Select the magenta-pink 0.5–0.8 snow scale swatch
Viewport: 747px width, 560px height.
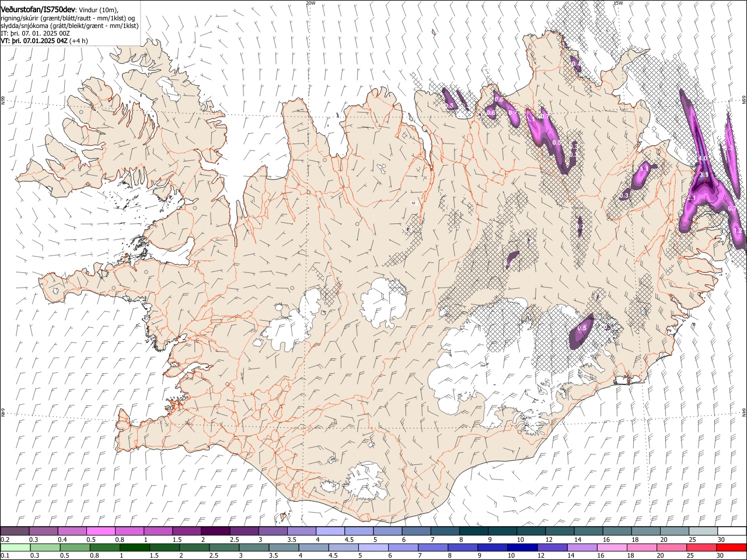(101, 531)
